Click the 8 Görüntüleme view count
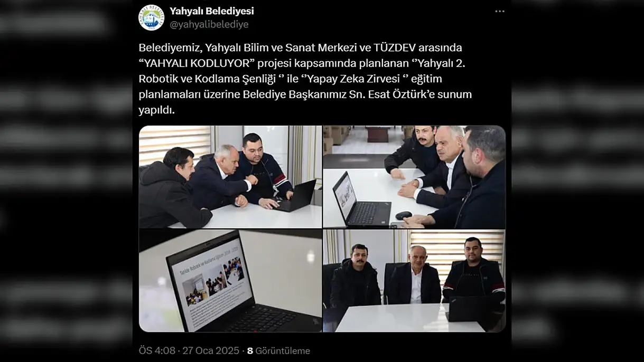 click(x=278, y=351)
